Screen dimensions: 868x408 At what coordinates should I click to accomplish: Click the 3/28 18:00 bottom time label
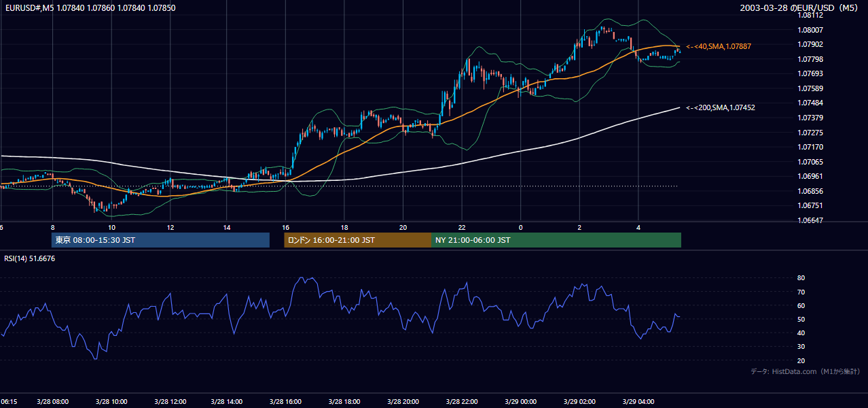click(344, 402)
